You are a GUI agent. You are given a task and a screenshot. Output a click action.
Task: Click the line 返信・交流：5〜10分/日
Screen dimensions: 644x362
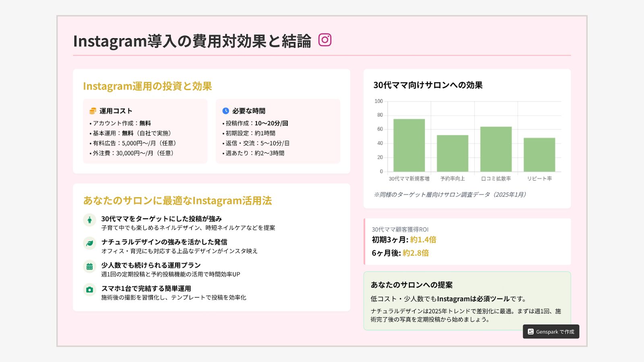coord(256,143)
